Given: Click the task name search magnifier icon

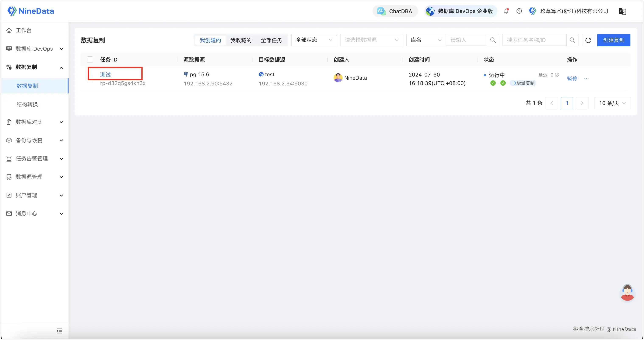Looking at the screenshot, I should [x=572, y=40].
